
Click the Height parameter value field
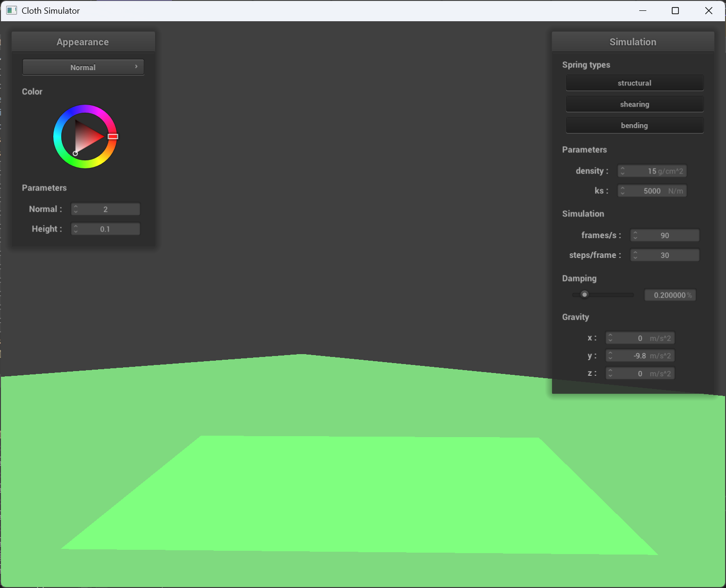[x=106, y=229]
